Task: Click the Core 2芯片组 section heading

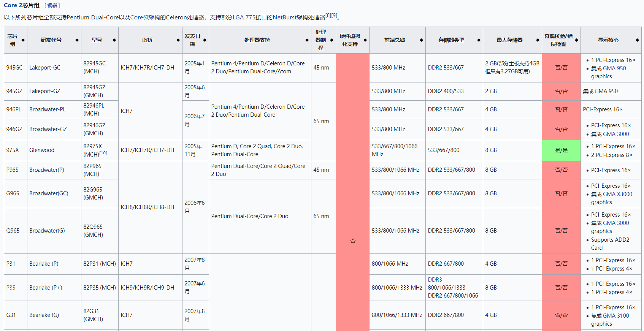Action: 22,5
